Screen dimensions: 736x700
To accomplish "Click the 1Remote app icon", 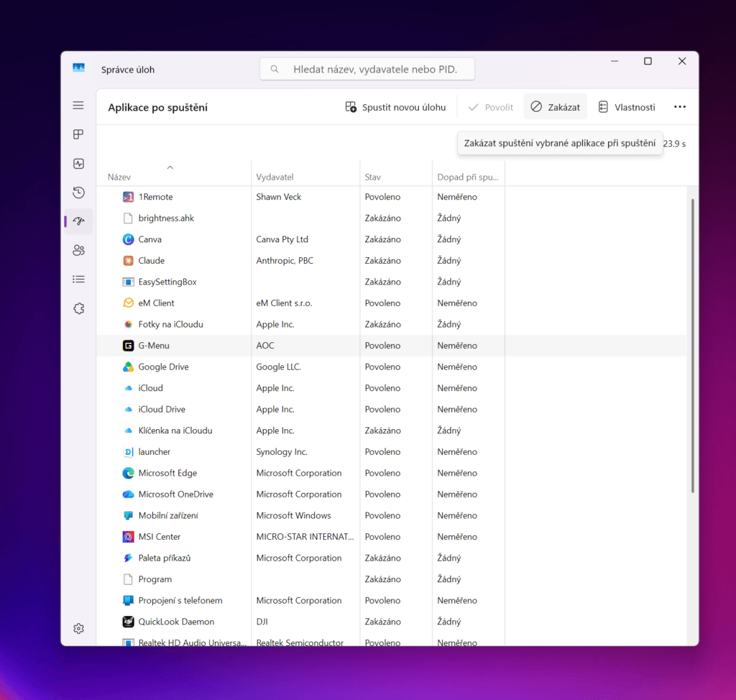I will (x=128, y=197).
